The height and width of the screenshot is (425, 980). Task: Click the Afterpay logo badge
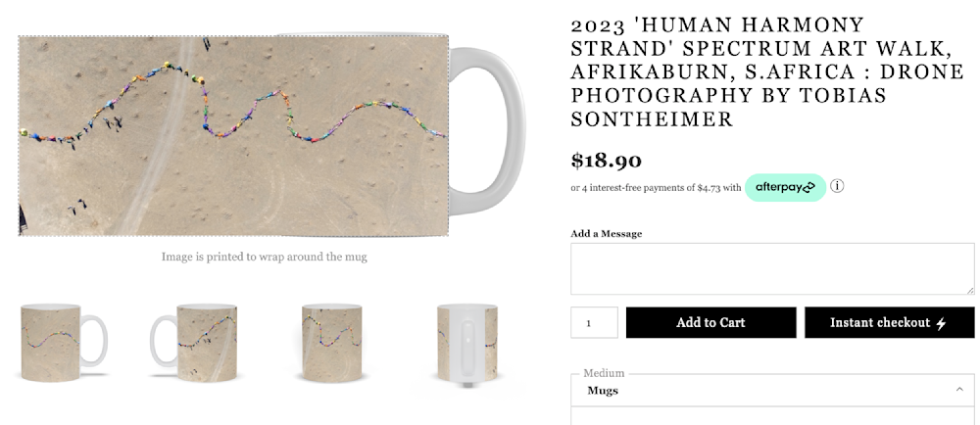[785, 187]
